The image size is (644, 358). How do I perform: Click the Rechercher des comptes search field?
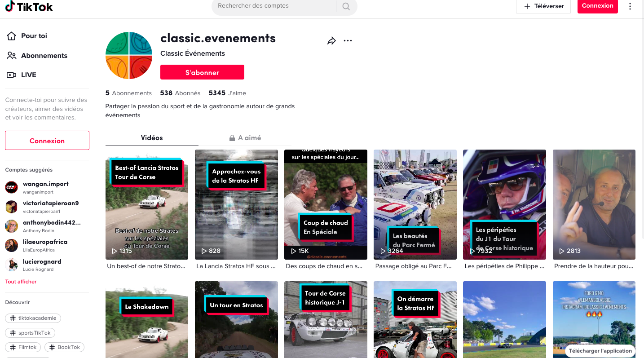(274, 6)
